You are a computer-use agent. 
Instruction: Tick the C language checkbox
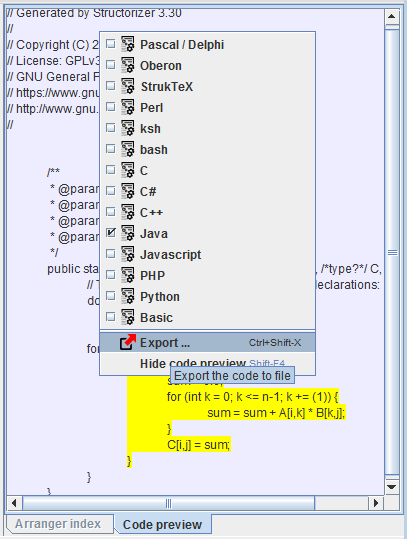click(111, 170)
